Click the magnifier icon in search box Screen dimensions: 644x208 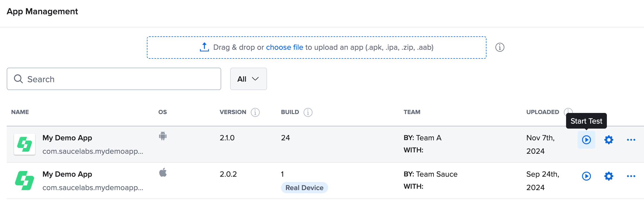18,79
